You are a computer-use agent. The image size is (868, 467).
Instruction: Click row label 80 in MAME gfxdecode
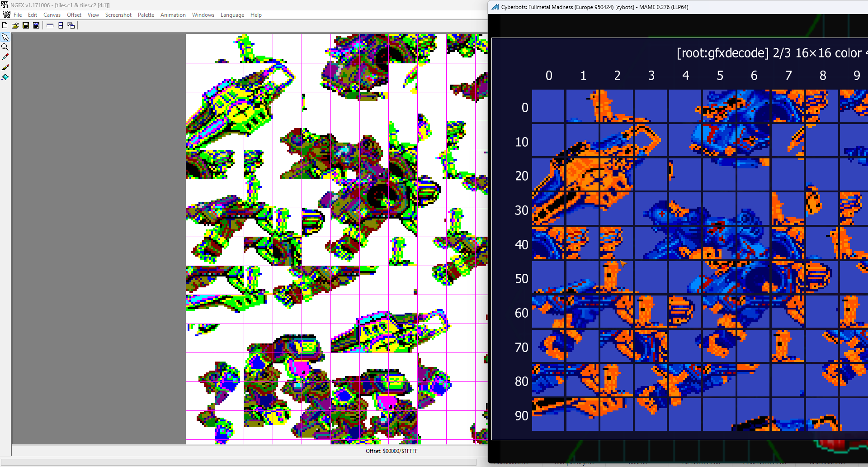(522, 381)
